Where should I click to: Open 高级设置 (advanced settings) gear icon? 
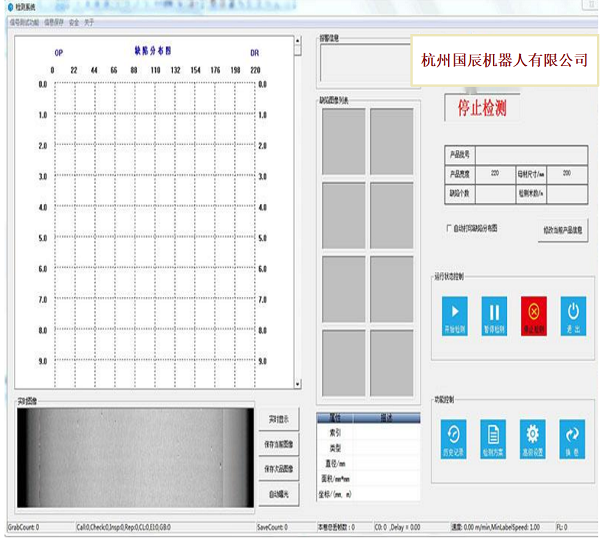point(533,436)
